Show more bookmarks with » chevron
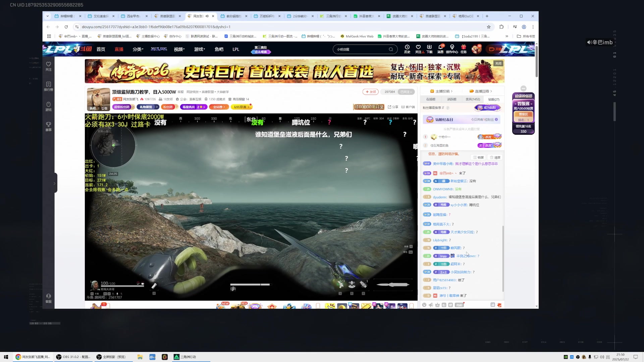Image resolution: width=644 pixels, height=362 pixels. pos(507,36)
